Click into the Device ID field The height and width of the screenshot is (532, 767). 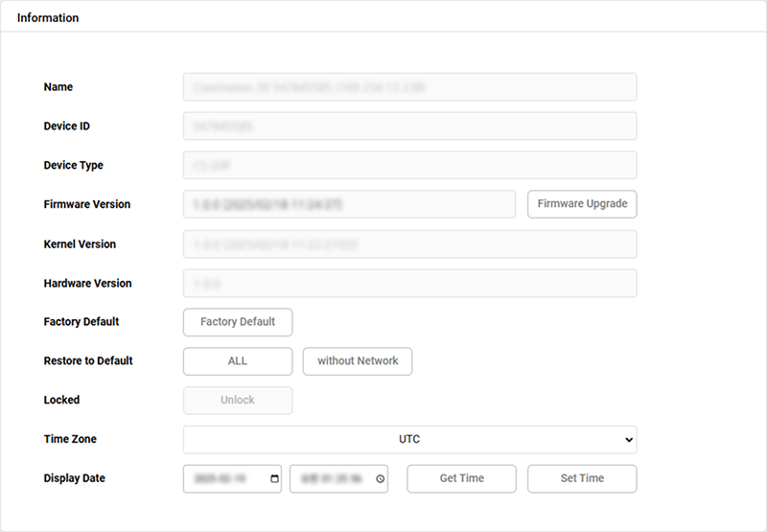(409, 127)
